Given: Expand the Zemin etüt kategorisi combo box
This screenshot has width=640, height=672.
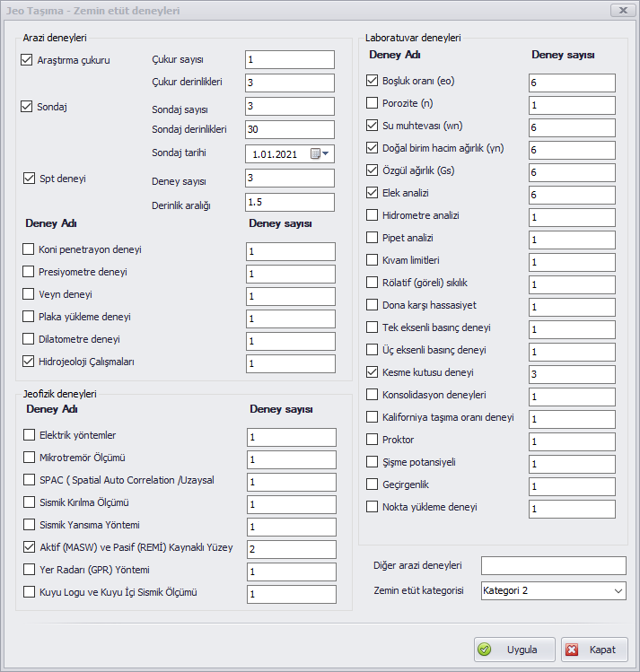Looking at the screenshot, I should [x=618, y=590].
